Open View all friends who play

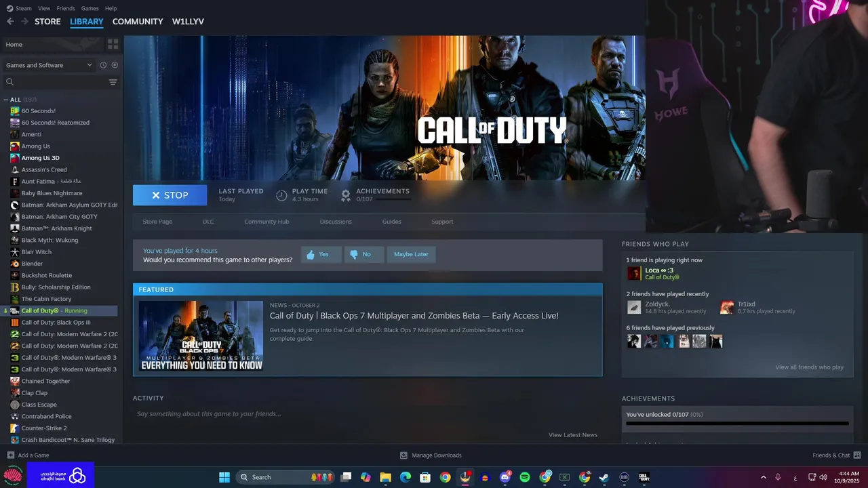809,367
